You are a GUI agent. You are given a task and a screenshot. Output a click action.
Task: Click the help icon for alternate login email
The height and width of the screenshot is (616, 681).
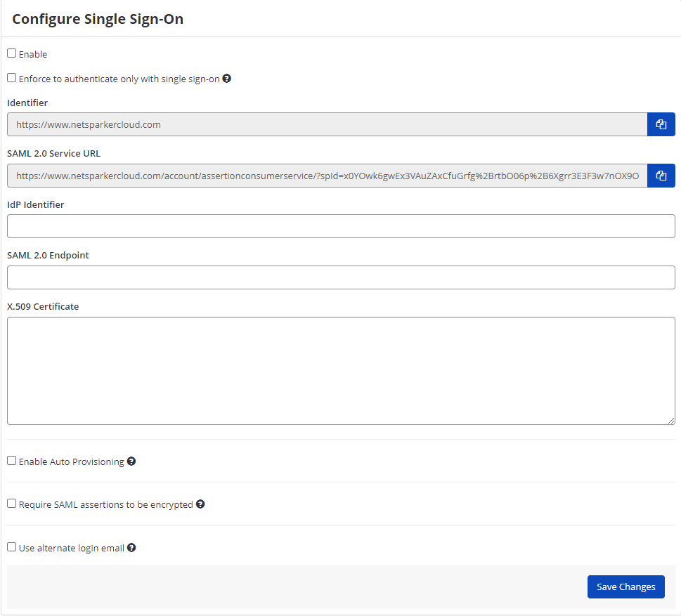pos(131,547)
